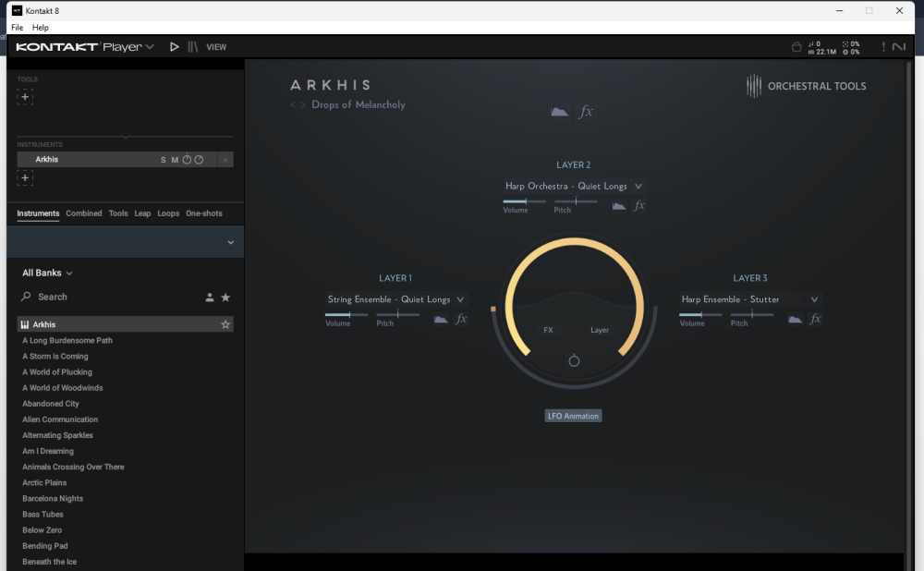Open the All Banks dropdown
Screen dimensions: 924x571
pyautogui.click(x=47, y=273)
